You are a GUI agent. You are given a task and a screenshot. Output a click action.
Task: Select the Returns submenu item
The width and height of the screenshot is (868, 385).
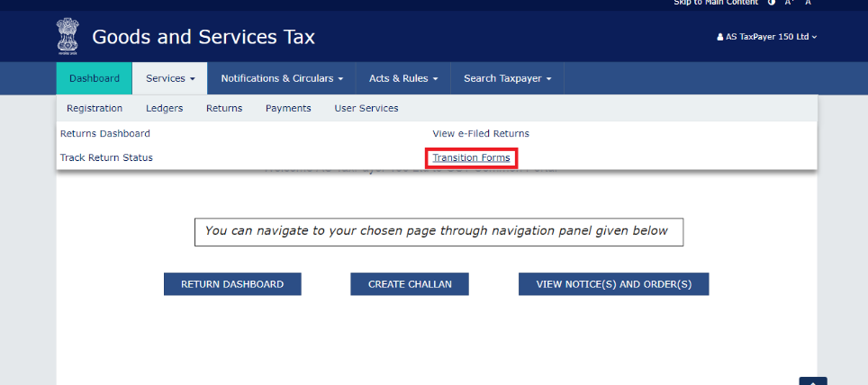[224, 109]
